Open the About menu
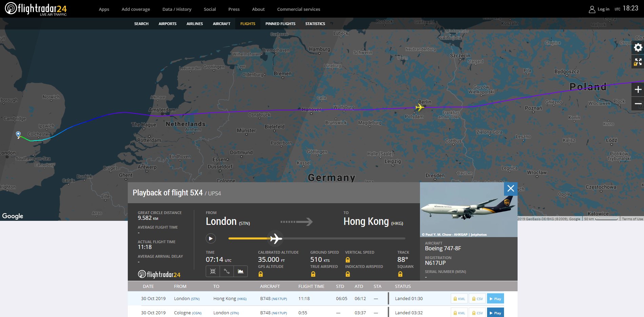 click(258, 9)
